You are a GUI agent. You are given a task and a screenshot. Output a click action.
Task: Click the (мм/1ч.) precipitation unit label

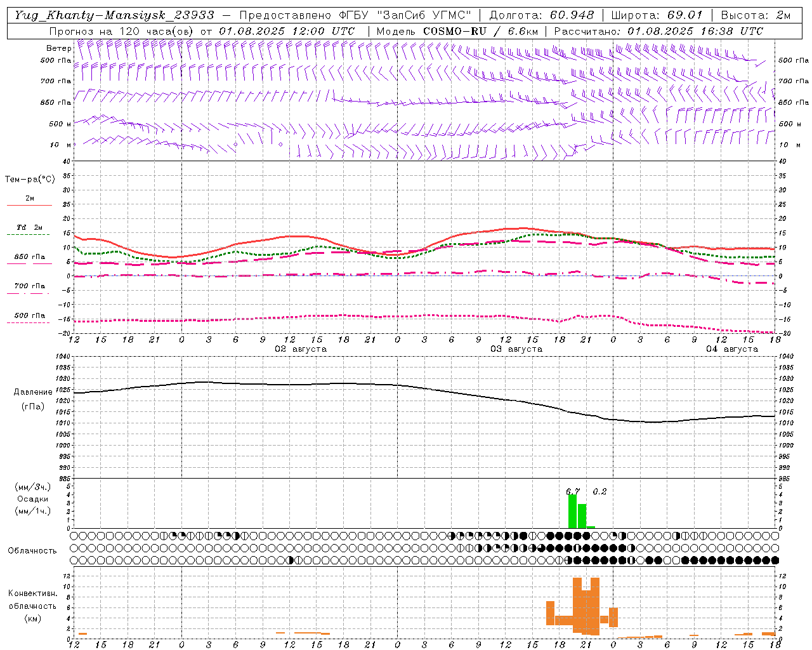[x=33, y=511]
